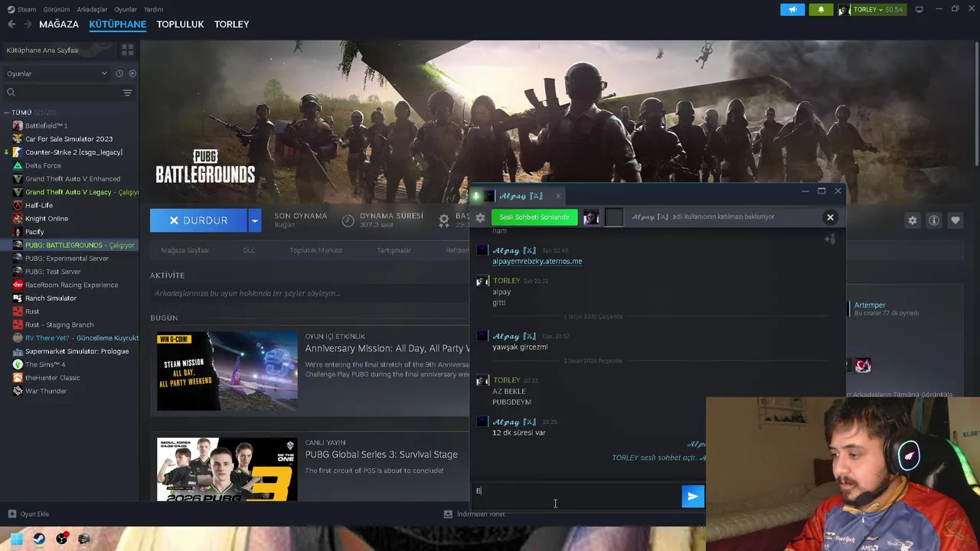Click Oyun Ekle at bottom left

click(28, 514)
